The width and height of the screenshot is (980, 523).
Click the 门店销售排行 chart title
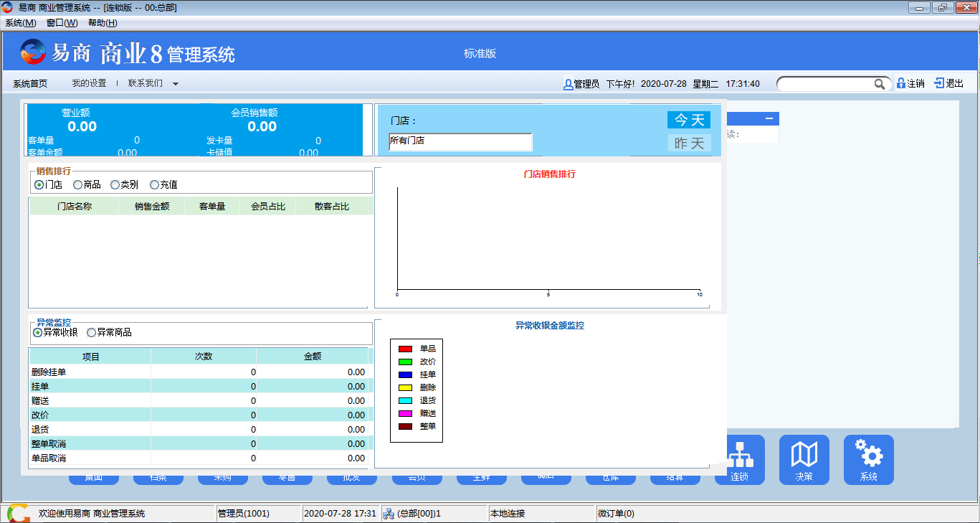coord(549,174)
